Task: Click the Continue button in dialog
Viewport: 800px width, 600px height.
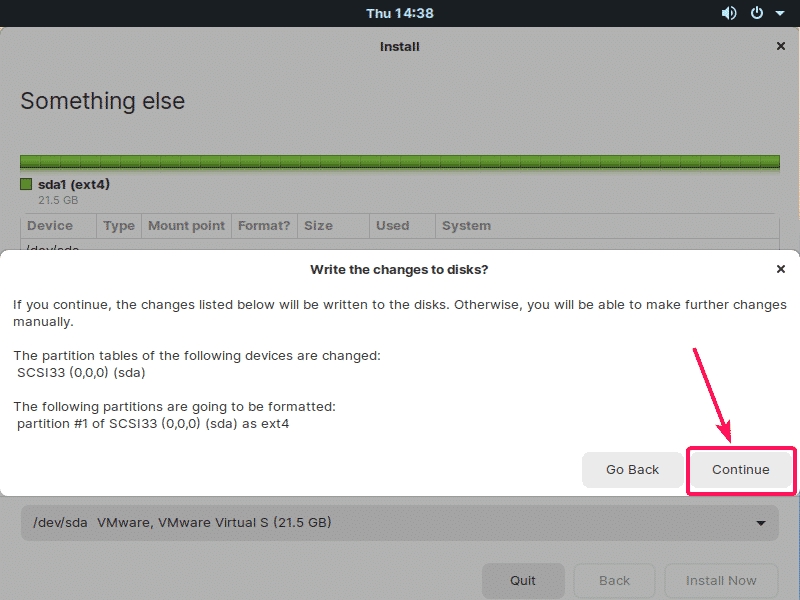Action: pos(740,470)
